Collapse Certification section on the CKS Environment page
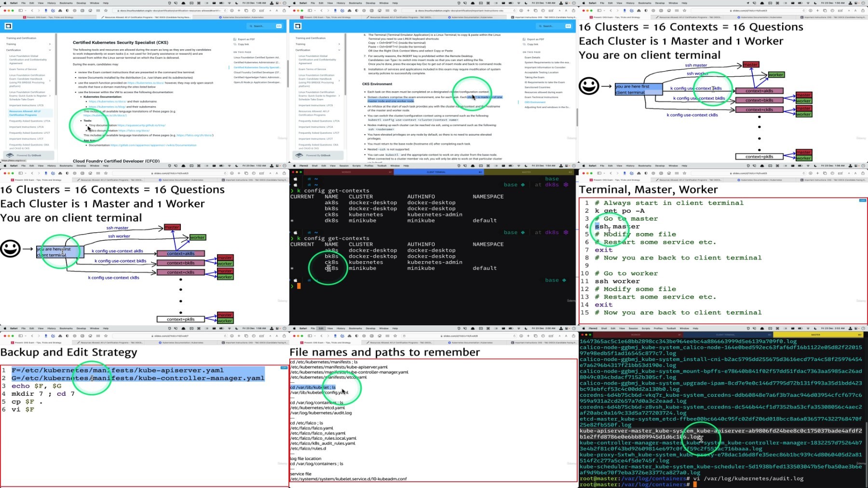868x488 pixels. pyautogui.click(x=339, y=50)
